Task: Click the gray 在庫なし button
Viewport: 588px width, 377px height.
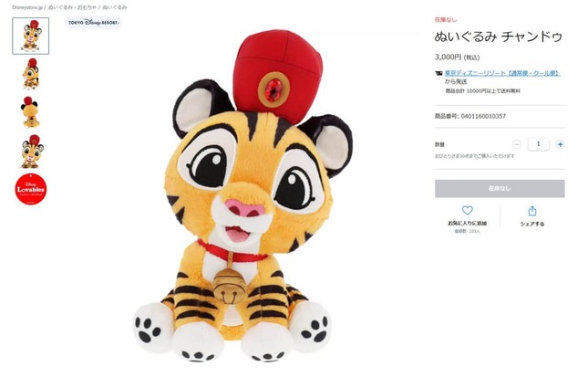Action: click(x=499, y=188)
